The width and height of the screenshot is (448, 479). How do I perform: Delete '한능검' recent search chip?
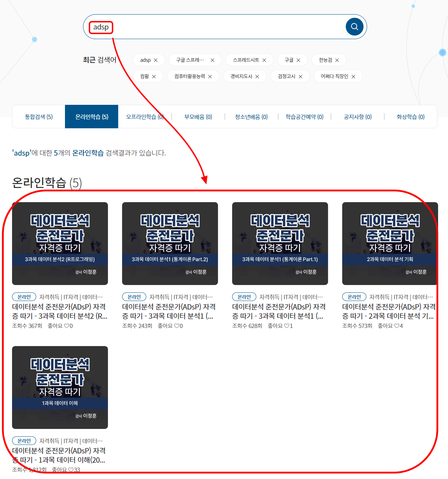337,60
